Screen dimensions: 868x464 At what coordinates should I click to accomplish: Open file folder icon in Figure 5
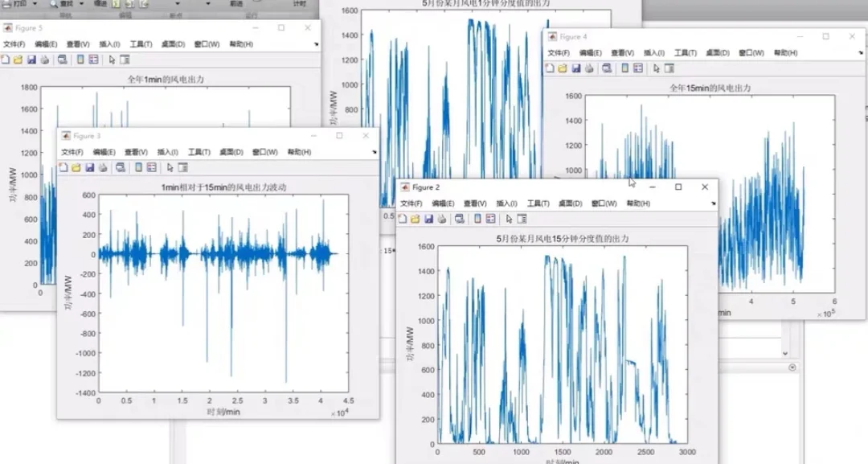(x=18, y=60)
